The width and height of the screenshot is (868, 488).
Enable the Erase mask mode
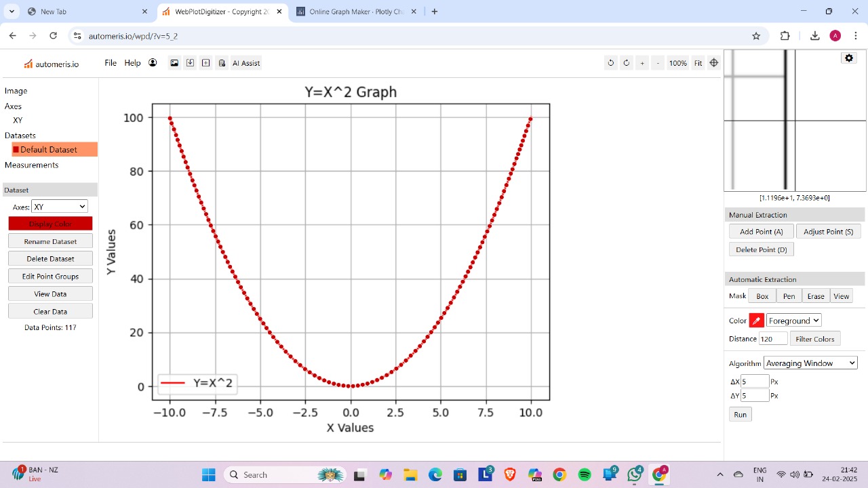[x=816, y=296]
